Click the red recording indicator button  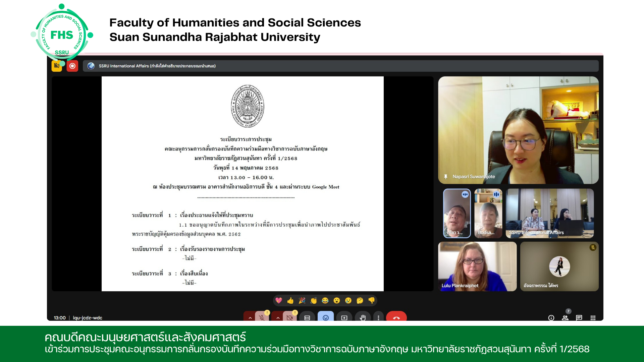(x=72, y=66)
